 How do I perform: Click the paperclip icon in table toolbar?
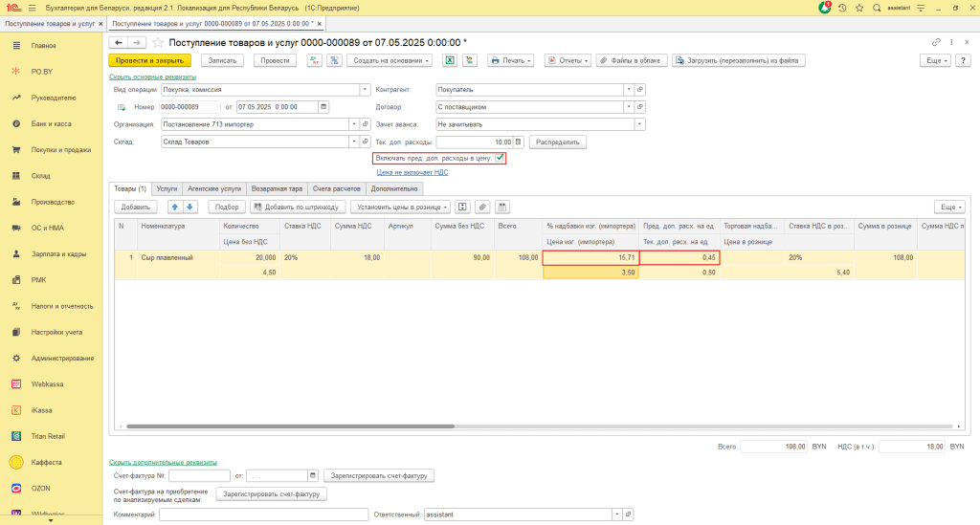(x=482, y=207)
